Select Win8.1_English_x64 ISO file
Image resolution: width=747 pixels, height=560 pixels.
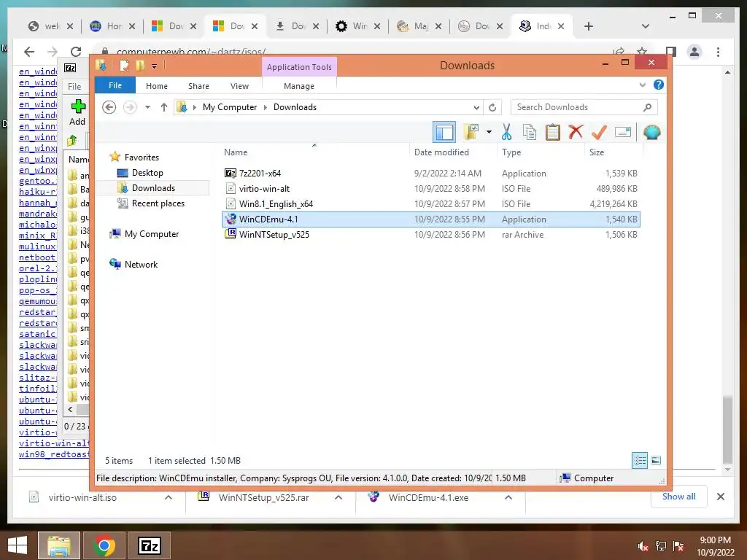click(431, 204)
